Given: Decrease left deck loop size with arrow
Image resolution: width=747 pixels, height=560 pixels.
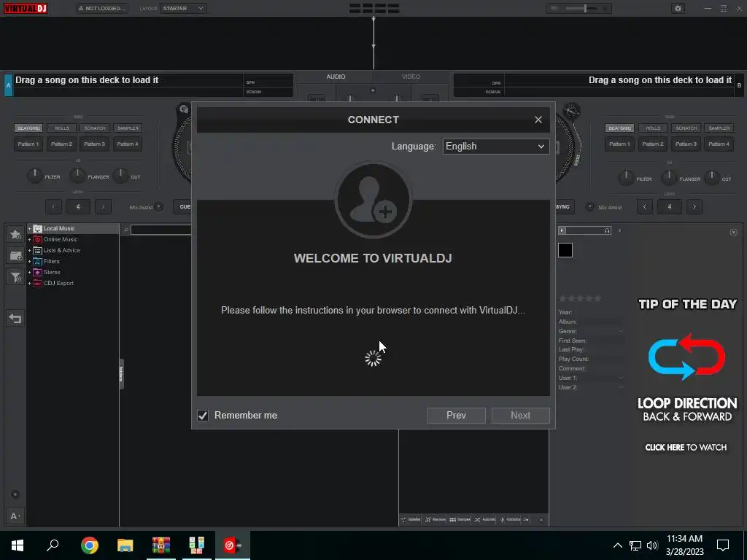Looking at the screenshot, I should tap(54, 206).
